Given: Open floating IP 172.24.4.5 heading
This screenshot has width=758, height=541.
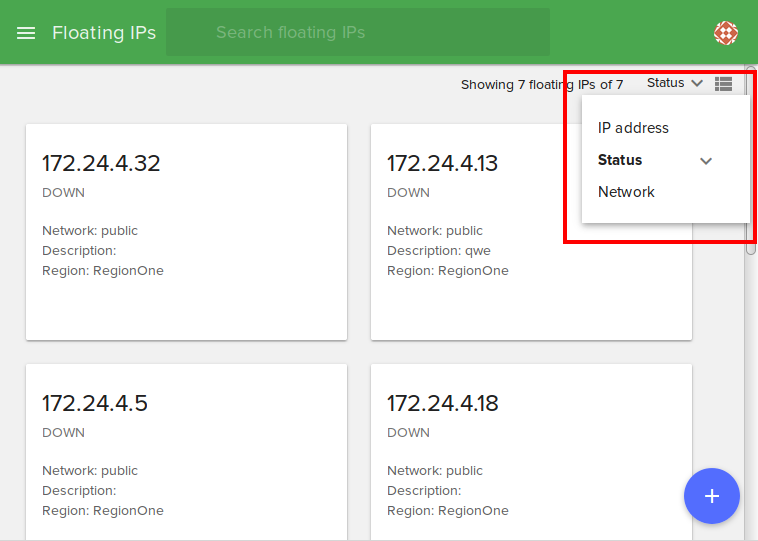Looking at the screenshot, I should click(x=95, y=403).
